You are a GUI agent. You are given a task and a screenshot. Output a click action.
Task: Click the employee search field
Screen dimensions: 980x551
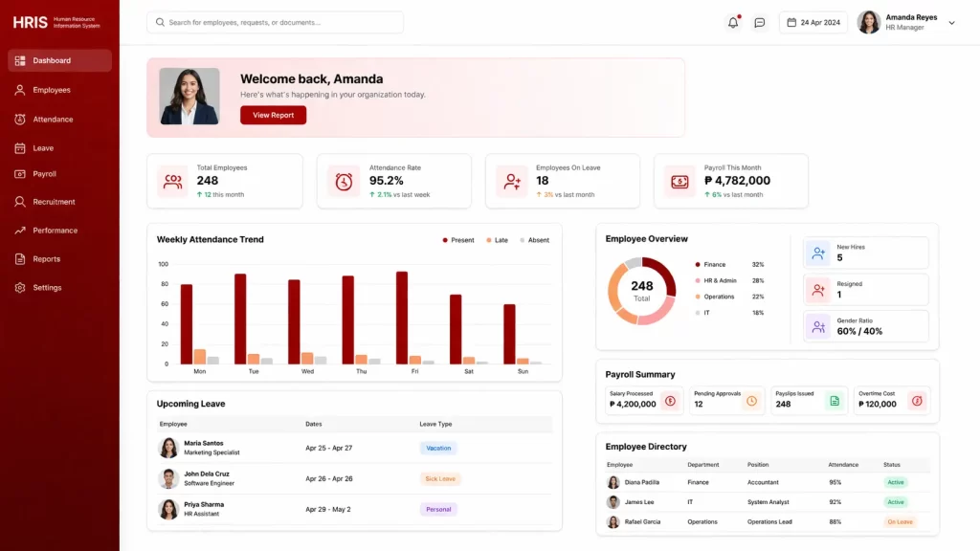(x=274, y=21)
